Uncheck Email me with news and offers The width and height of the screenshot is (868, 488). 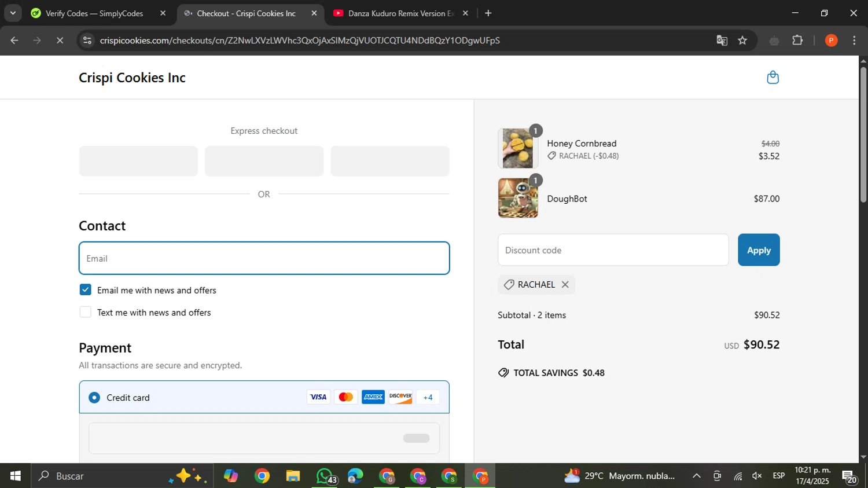click(x=86, y=289)
